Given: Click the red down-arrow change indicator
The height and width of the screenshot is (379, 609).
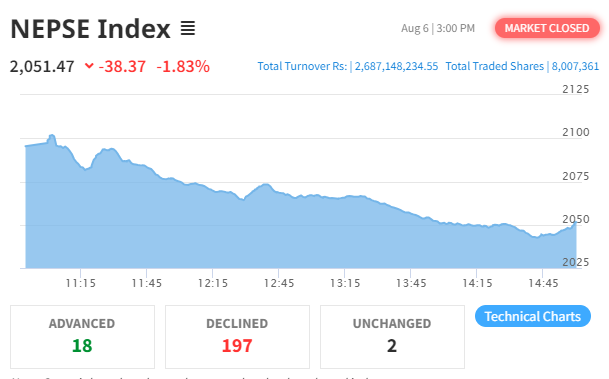Looking at the screenshot, I should (89, 66).
